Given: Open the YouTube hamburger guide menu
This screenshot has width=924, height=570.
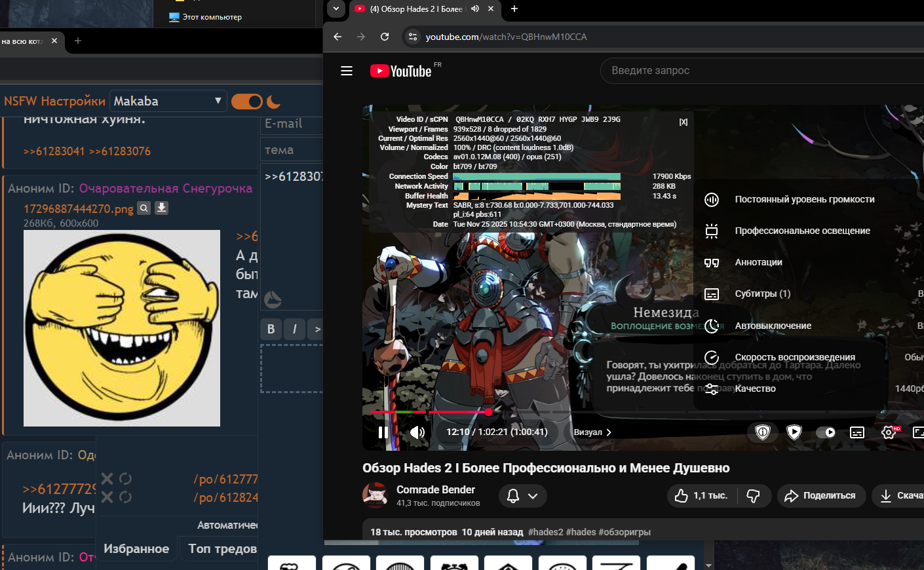Looking at the screenshot, I should click(x=347, y=71).
